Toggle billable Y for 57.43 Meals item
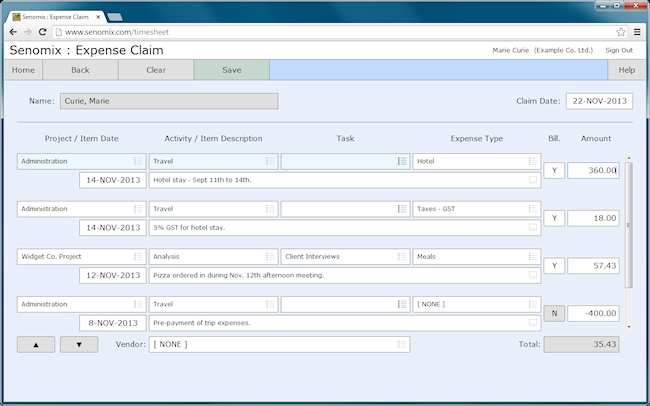The image size is (650, 406). 554,266
